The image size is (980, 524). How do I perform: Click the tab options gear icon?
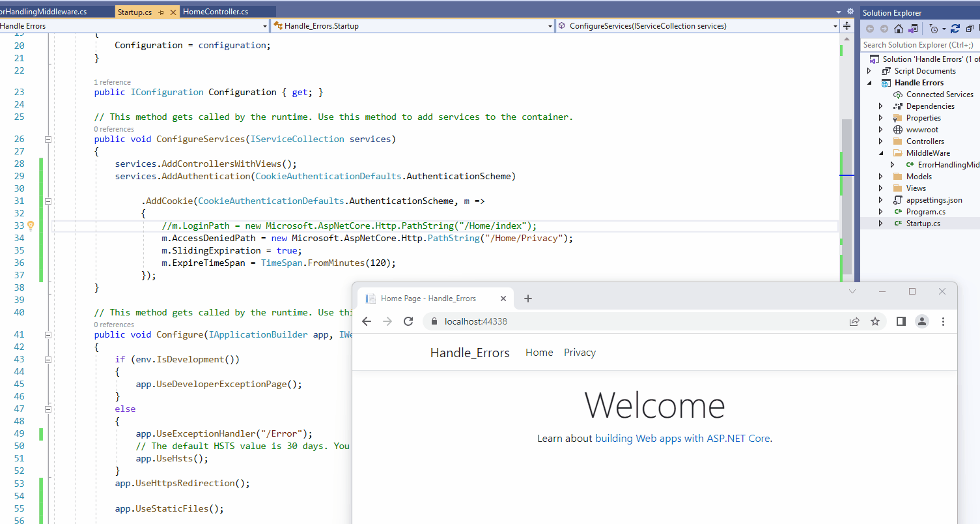tap(850, 12)
